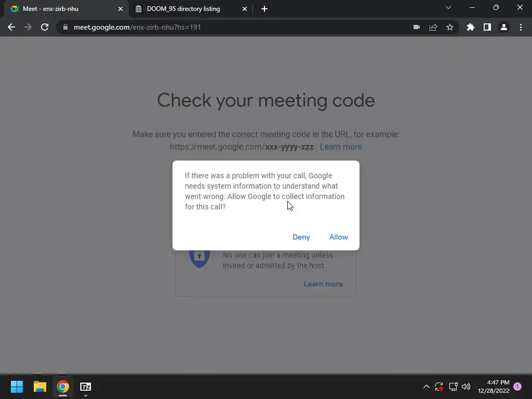
Task: Restore down the Chrome window
Action: pos(496,7)
